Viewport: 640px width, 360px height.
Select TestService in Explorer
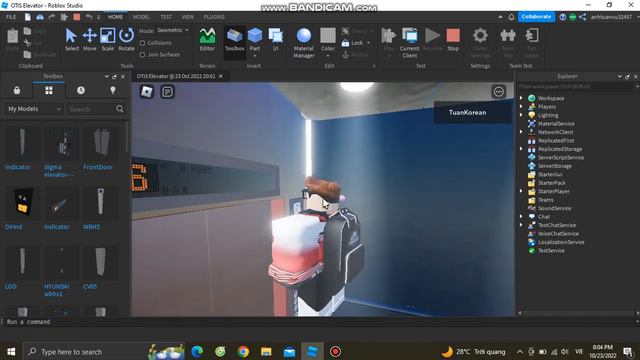pyautogui.click(x=551, y=251)
